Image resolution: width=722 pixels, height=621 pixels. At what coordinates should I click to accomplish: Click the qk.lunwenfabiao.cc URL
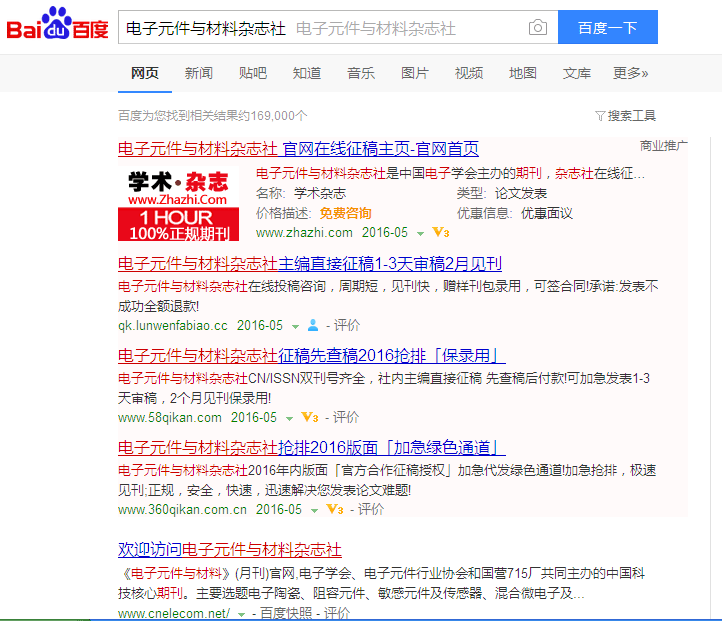[x=173, y=325]
